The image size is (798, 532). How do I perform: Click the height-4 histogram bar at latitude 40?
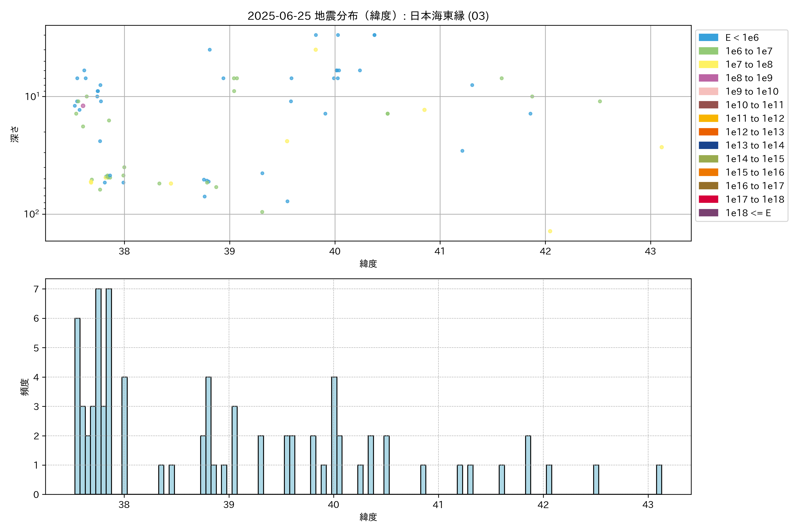click(334, 436)
